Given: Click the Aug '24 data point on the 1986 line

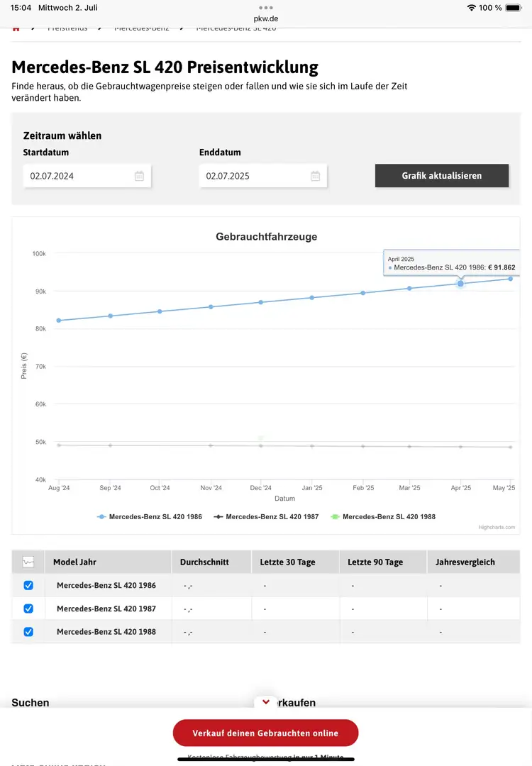Looking at the screenshot, I should coord(59,321).
